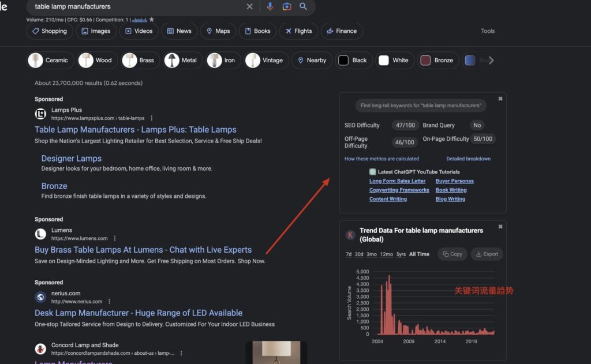591x364 pixels.
Task: Click the magnifier search icon
Action: click(x=303, y=6)
